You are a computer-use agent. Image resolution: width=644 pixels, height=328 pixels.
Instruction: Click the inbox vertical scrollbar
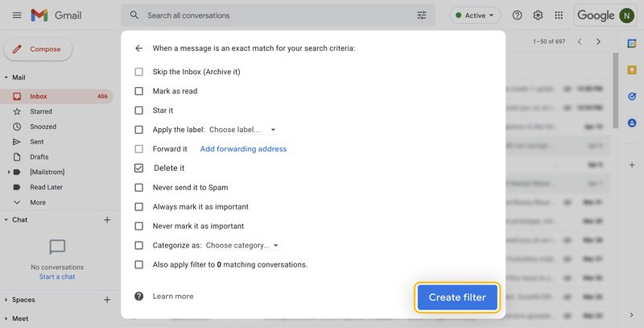[615, 90]
